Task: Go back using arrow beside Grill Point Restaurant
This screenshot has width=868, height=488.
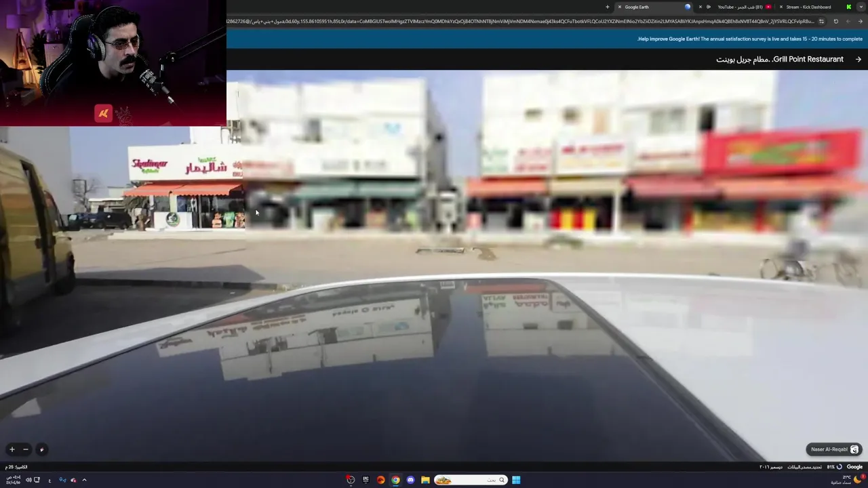Action: point(858,60)
